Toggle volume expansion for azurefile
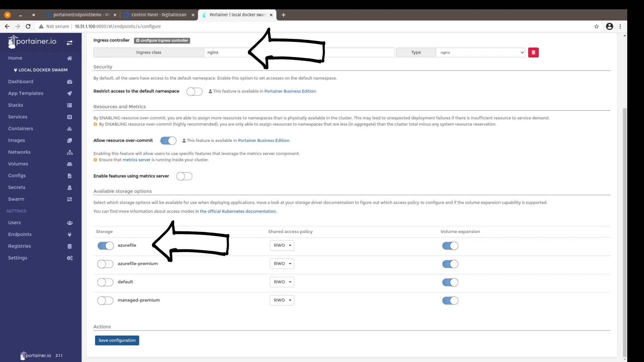644x362 pixels. pyautogui.click(x=450, y=246)
